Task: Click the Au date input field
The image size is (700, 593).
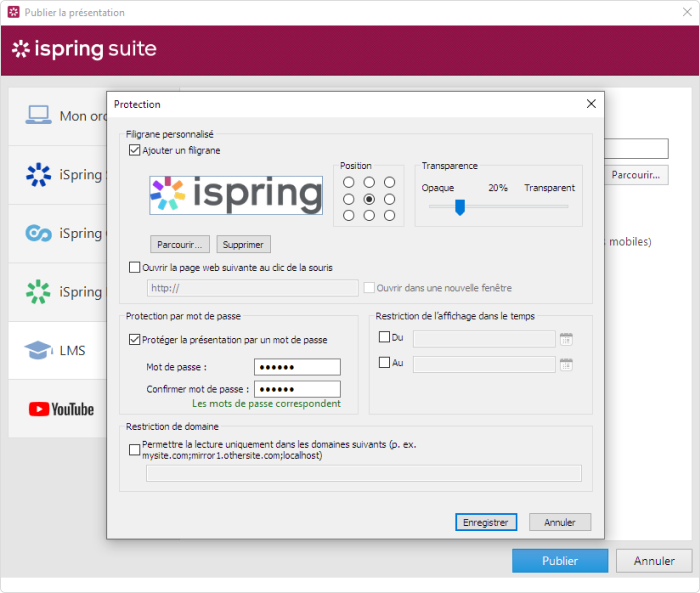Action: 484,364
